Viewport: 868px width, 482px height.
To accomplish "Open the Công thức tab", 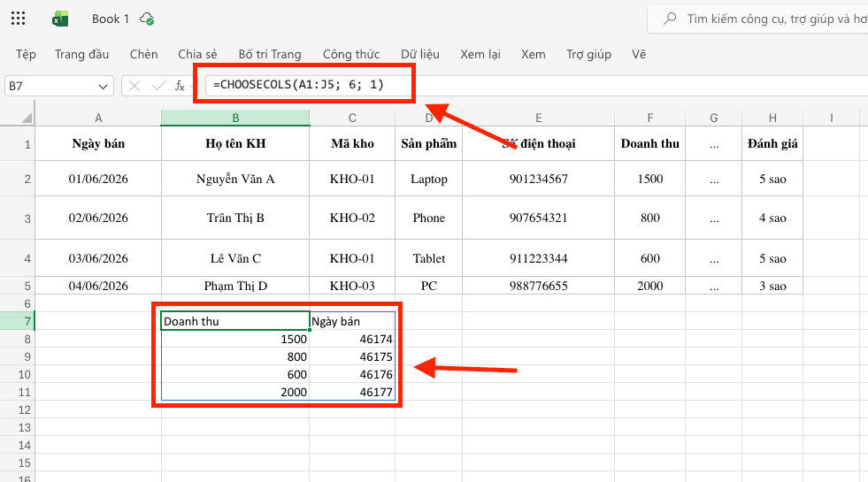I will pos(351,54).
